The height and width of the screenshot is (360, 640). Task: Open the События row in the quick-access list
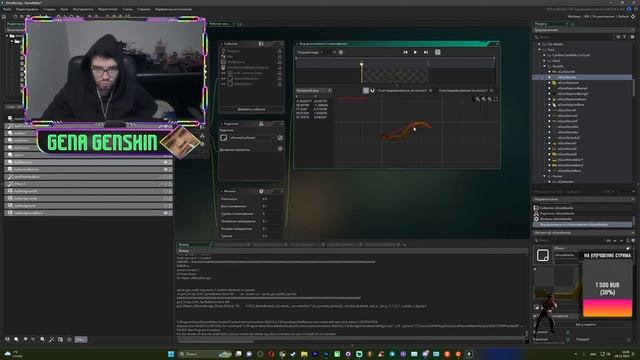582,208
